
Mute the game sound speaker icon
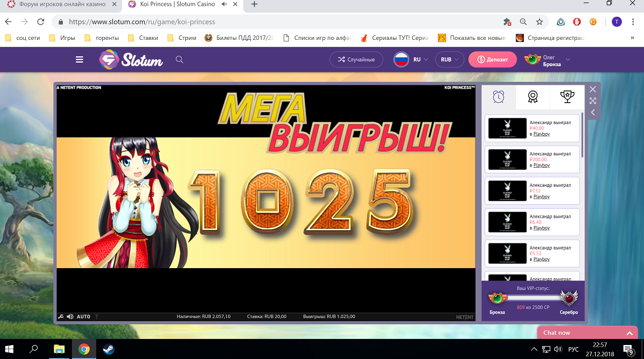[x=70, y=316]
